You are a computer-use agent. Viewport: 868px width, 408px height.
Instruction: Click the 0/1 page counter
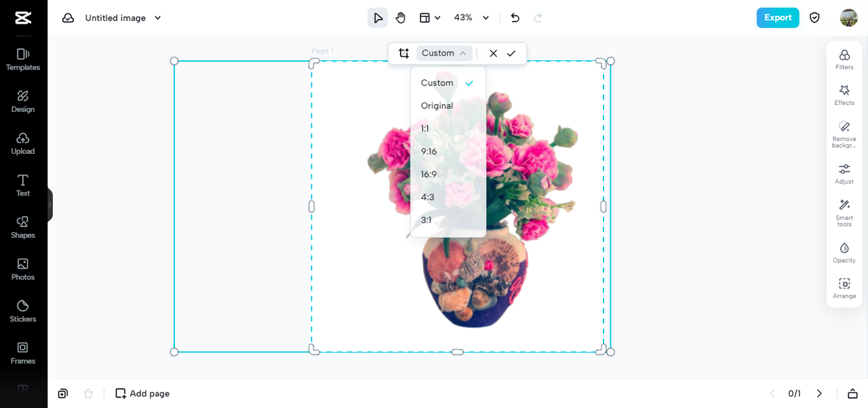795,393
